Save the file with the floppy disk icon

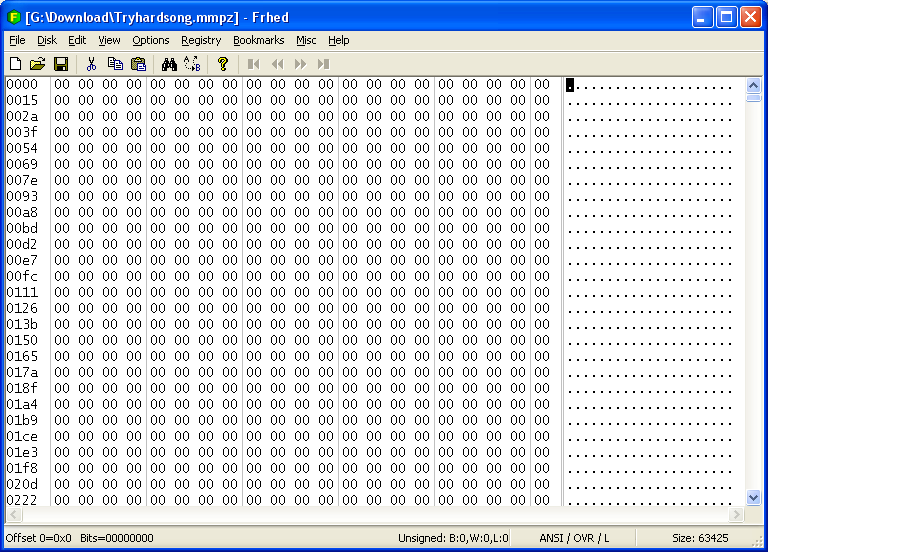pyautogui.click(x=61, y=64)
